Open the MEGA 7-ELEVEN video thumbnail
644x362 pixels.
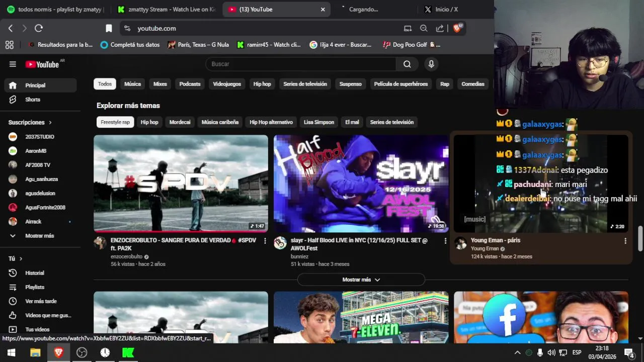(x=361, y=317)
